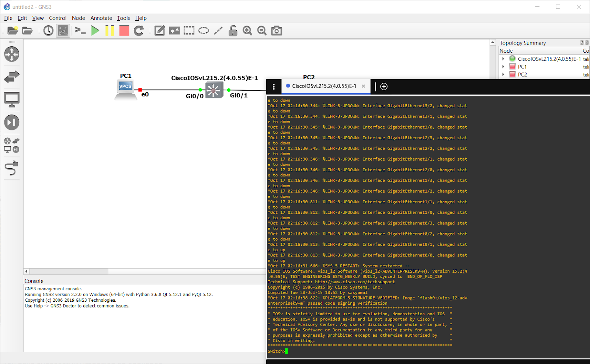
Task: Browse routers in the device sidebar
Action: (12, 54)
